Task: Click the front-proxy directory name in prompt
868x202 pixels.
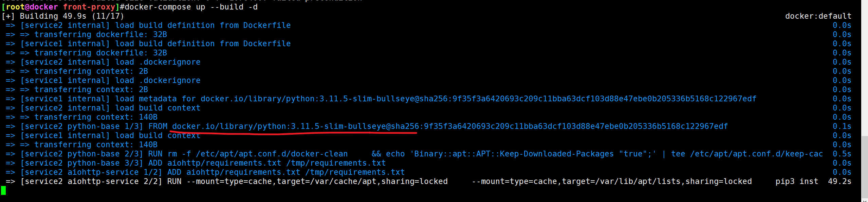Action: pyautogui.click(x=89, y=7)
